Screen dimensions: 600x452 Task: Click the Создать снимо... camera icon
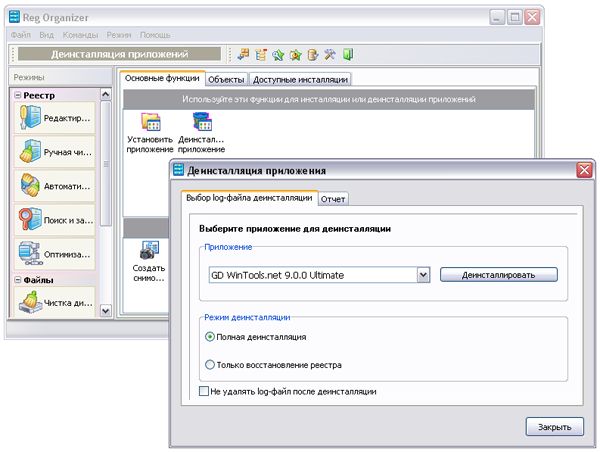click(149, 262)
